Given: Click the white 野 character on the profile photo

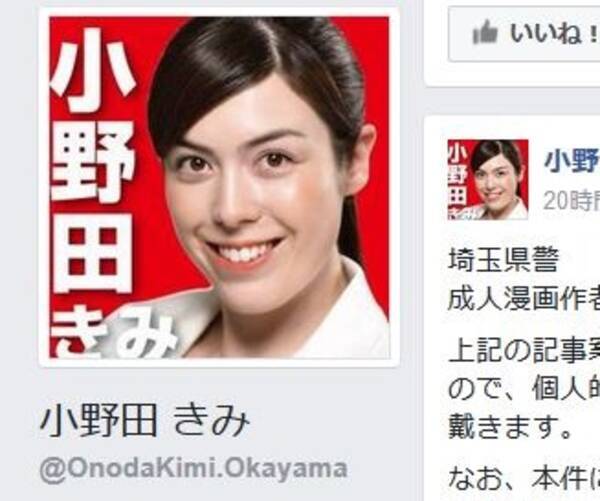Looking at the screenshot, I should (92, 162).
